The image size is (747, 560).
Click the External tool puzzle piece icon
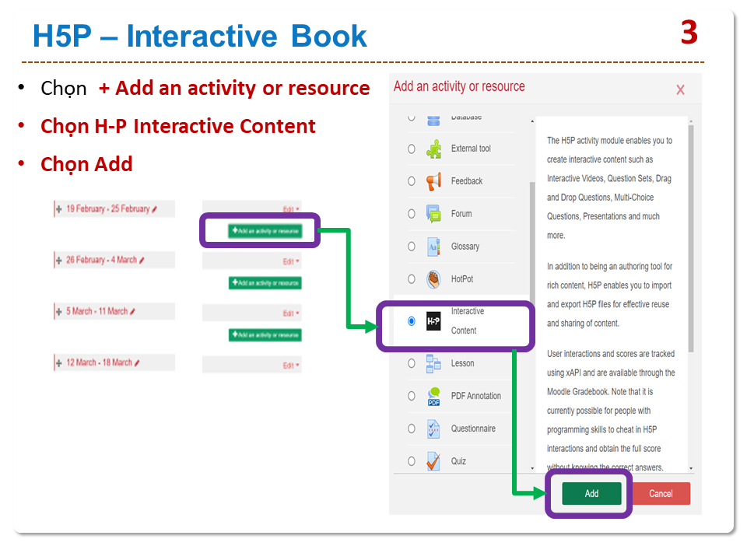pos(433,149)
